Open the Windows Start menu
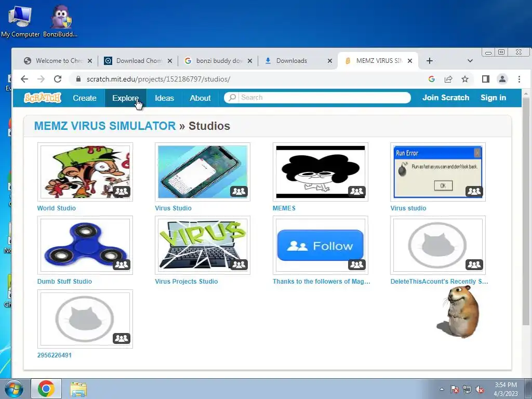The image size is (532, 399). click(14, 389)
